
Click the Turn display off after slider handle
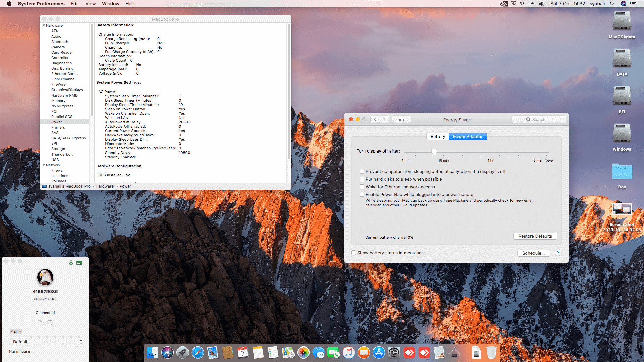[x=434, y=152]
